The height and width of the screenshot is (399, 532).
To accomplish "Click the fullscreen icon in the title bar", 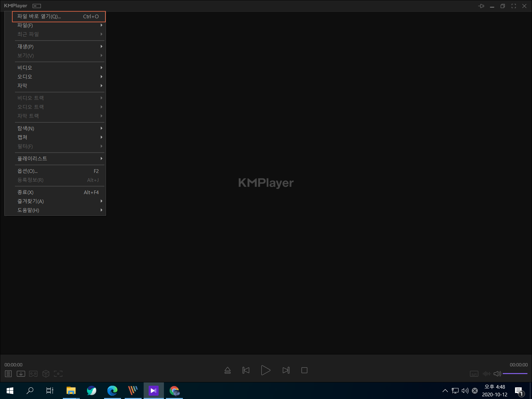I will point(514,6).
